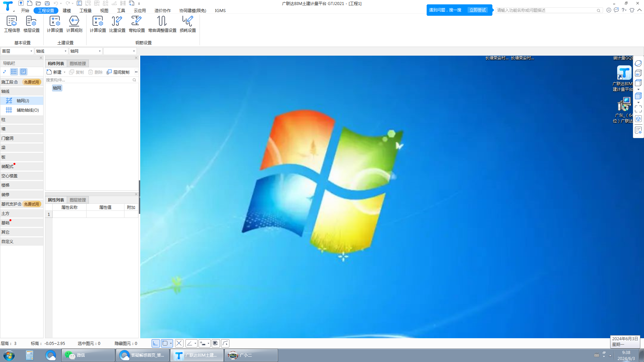Switch to 开始 ribbon tab
The image size is (644, 362).
coord(25,10)
